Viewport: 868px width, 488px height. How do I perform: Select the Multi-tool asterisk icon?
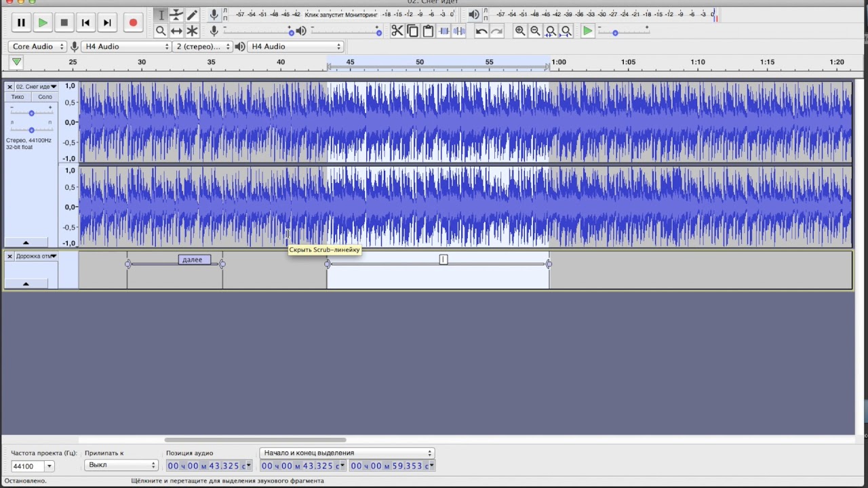pyautogui.click(x=193, y=31)
